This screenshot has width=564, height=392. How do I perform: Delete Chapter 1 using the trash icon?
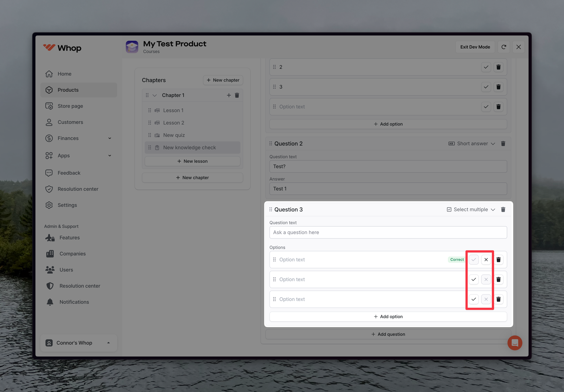coord(237,95)
